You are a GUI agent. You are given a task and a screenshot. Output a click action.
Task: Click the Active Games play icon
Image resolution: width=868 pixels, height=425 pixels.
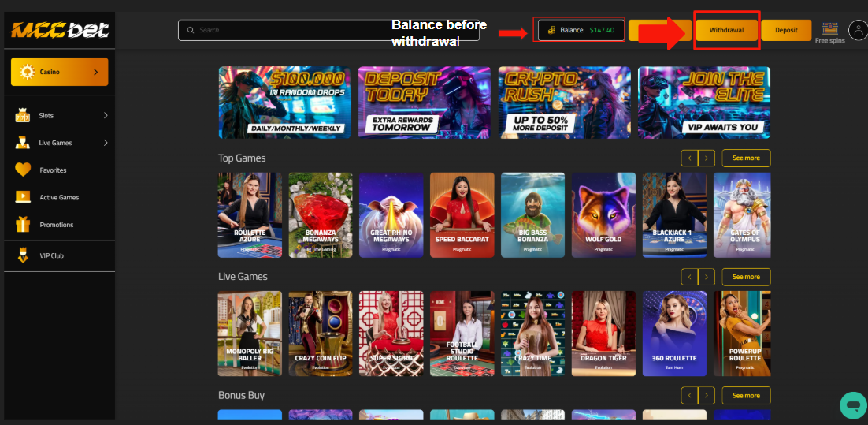point(23,197)
